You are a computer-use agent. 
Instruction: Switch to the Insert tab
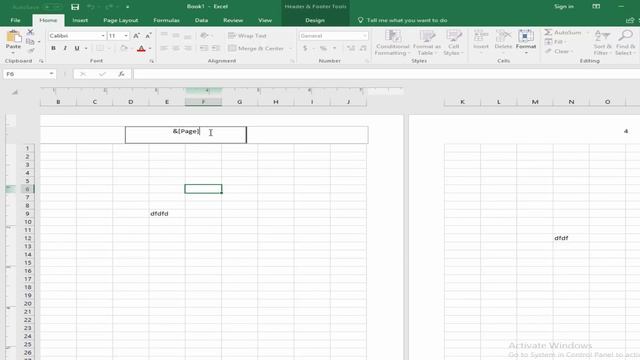coord(80,20)
